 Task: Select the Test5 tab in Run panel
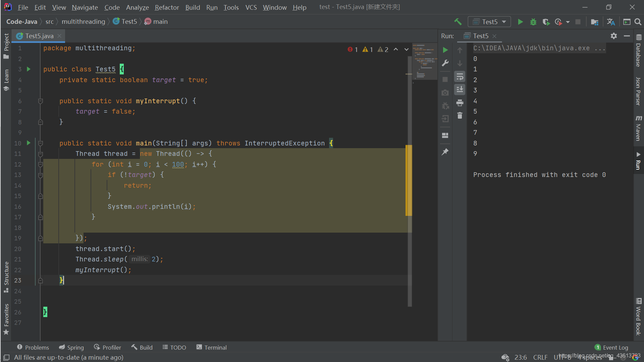click(x=480, y=36)
